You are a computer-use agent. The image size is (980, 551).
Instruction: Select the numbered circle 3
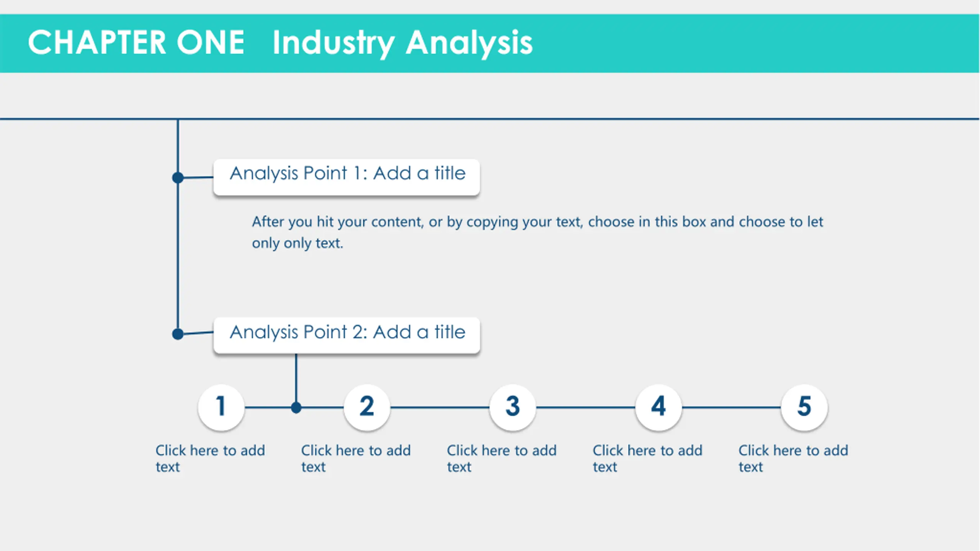(x=513, y=407)
